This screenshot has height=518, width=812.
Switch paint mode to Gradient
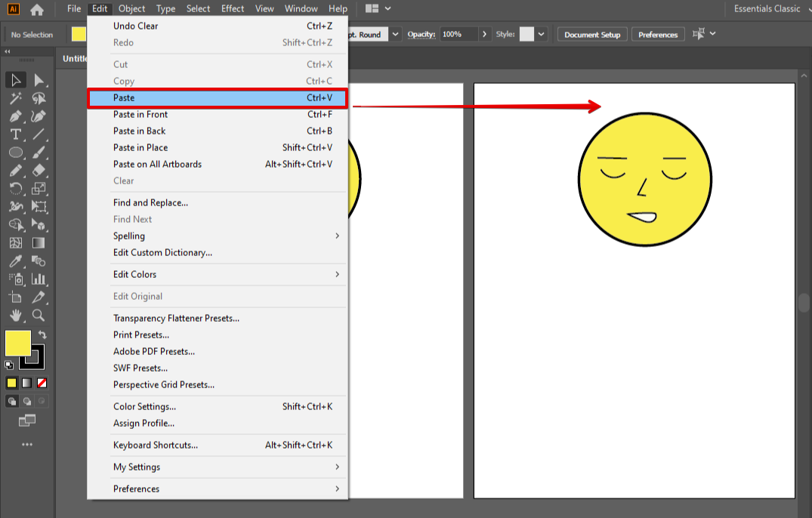tap(26, 383)
